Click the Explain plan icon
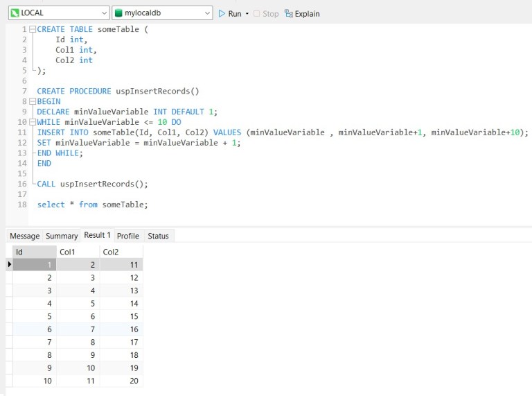The width and height of the screenshot is (532, 396). click(x=289, y=14)
